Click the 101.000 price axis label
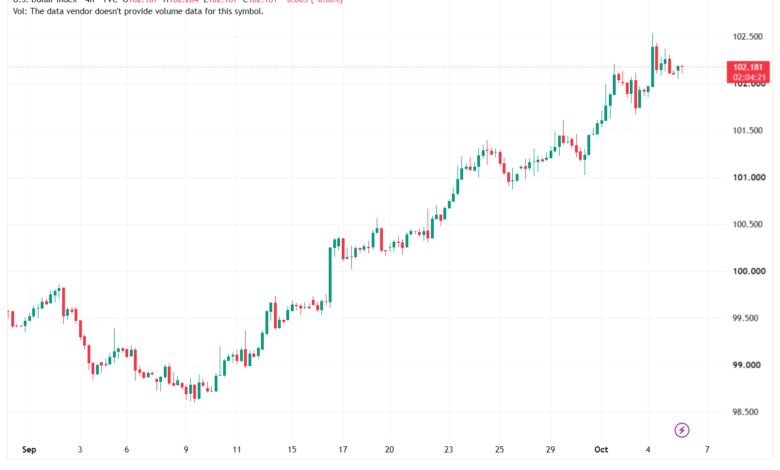Screen dimensions: 780x470 pos(749,178)
